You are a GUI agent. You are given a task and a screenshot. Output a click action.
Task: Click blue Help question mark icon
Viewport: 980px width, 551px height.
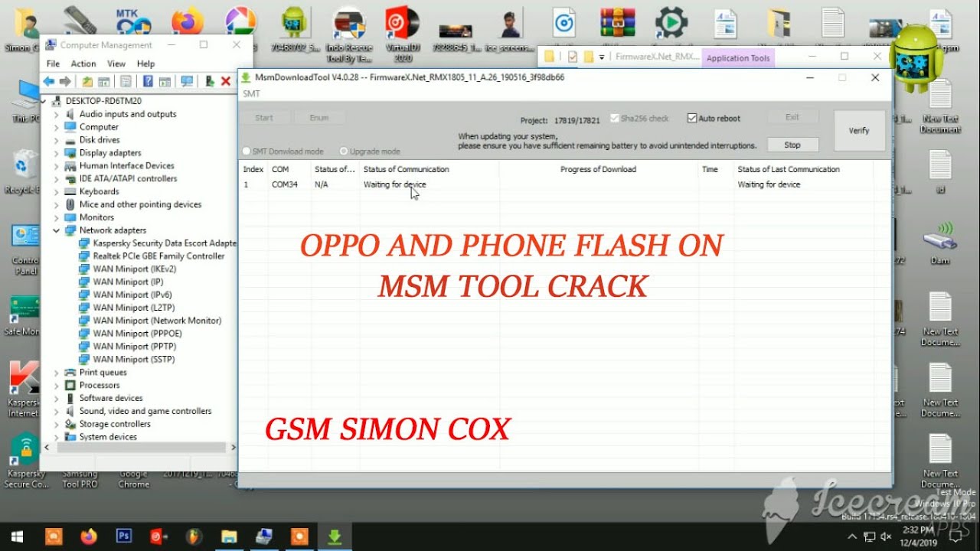tap(148, 81)
